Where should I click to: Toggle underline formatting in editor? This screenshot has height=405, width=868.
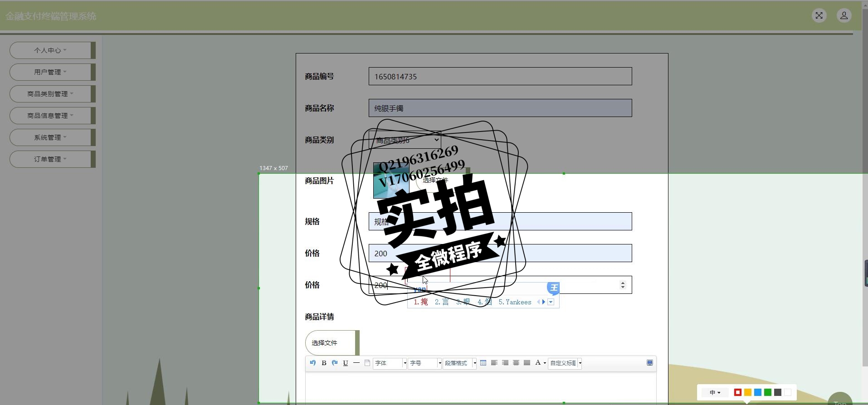click(346, 363)
